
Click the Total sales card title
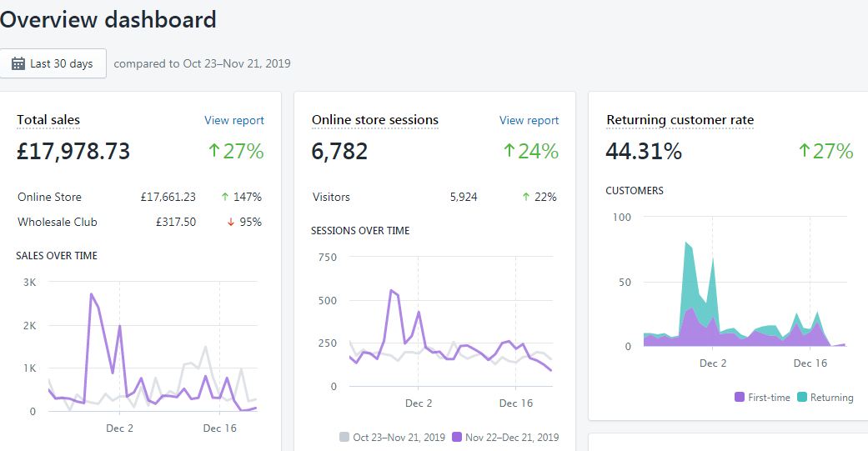[x=48, y=119]
